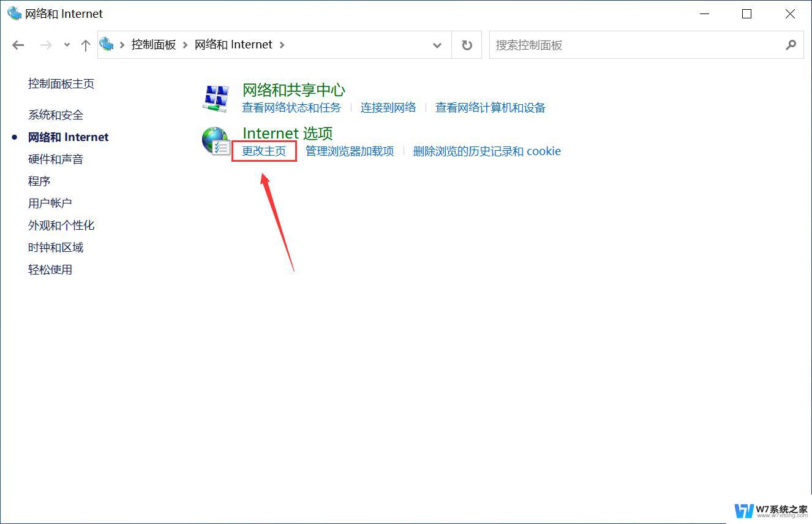Click 查看网络计算机和设备 link
Viewport: 812px width, 524px height.
pos(491,108)
